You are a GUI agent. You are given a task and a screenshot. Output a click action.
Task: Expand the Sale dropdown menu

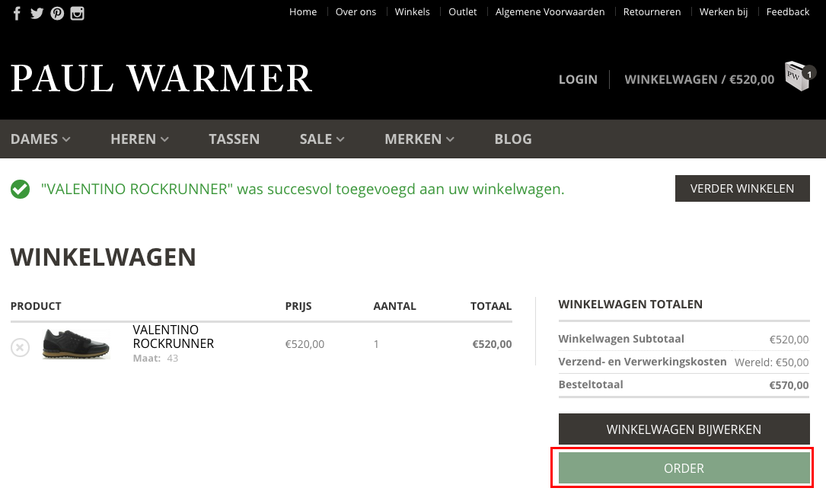322,139
